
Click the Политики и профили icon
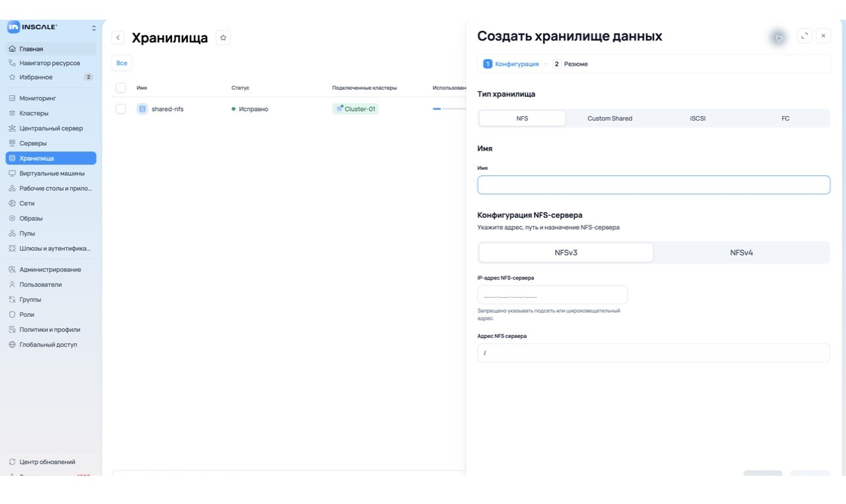[x=12, y=330]
